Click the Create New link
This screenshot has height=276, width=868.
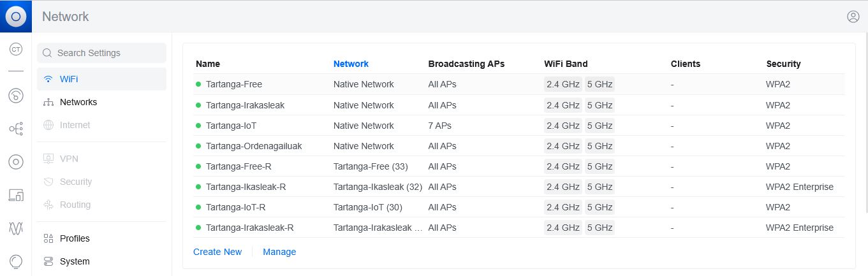click(217, 252)
